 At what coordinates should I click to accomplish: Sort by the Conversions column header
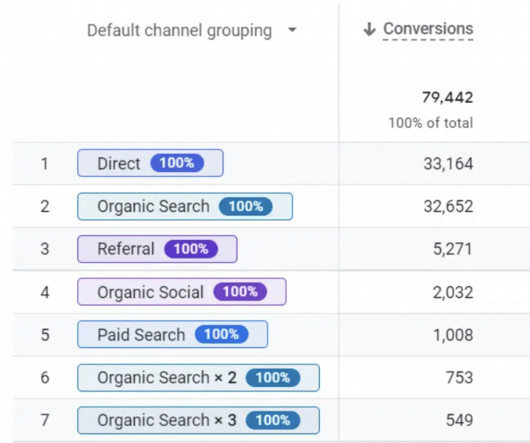428,29
